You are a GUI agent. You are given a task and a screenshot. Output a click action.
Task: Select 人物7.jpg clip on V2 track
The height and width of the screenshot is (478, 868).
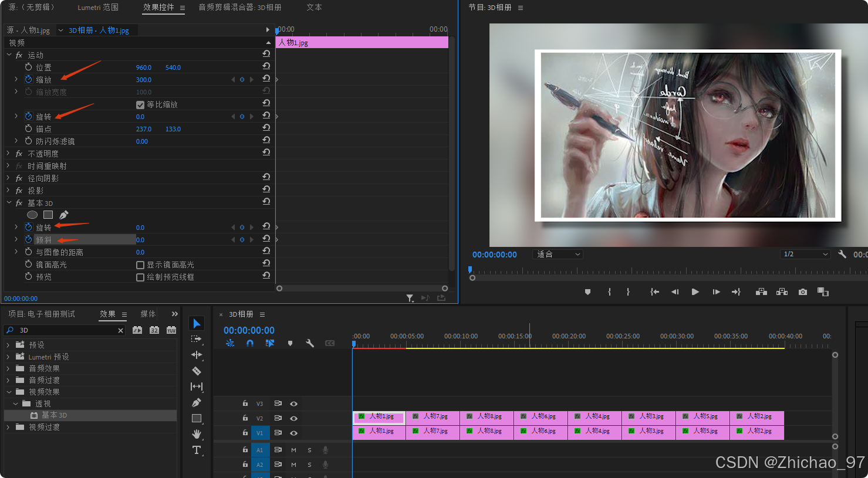(433, 417)
